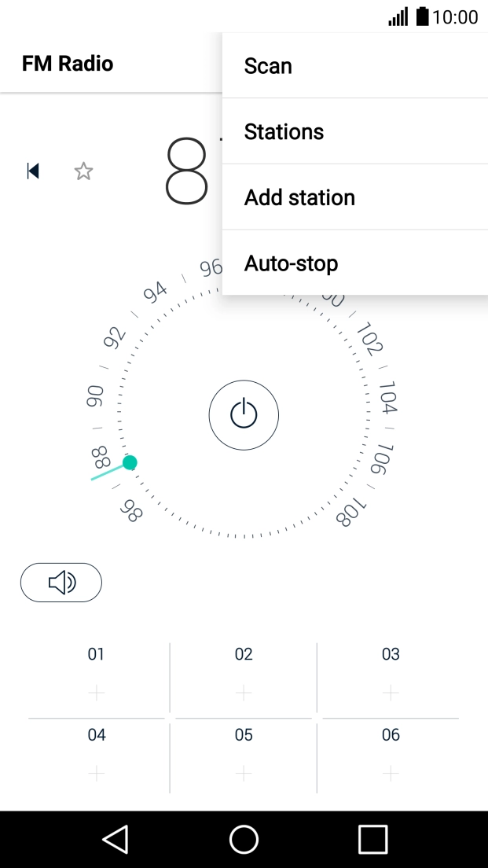Tap the battery status icon
This screenshot has height=868, width=488.
coord(421,17)
